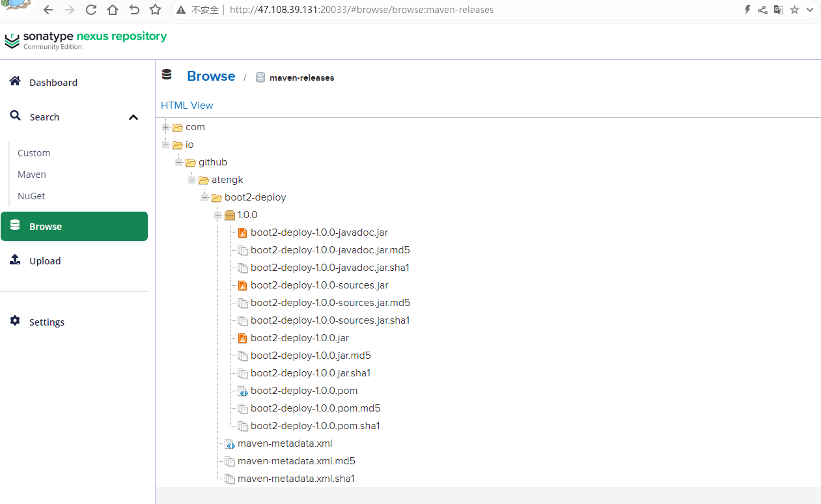Image resolution: width=821 pixels, height=504 pixels.
Task: Open the Settings menu item
Action: click(46, 322)
